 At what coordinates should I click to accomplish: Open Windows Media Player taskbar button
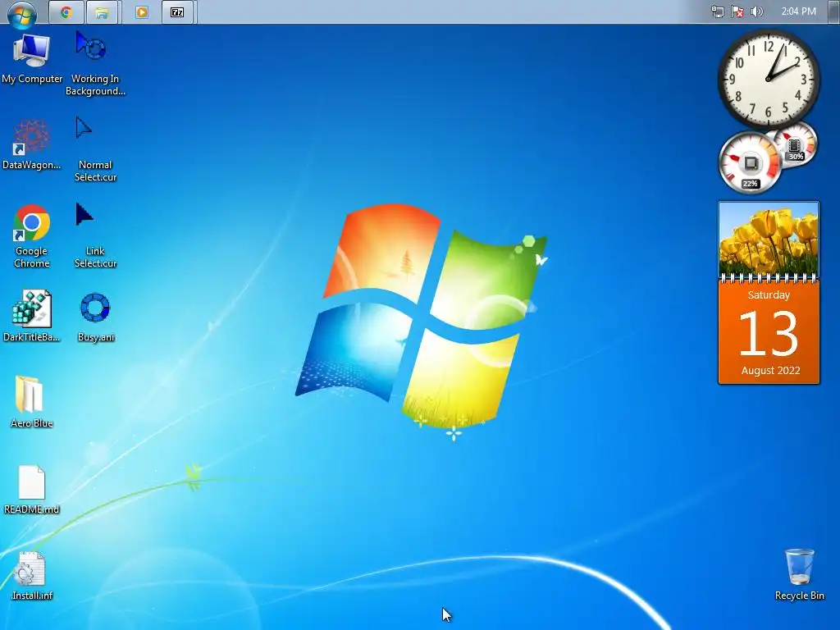click(142, 12)
